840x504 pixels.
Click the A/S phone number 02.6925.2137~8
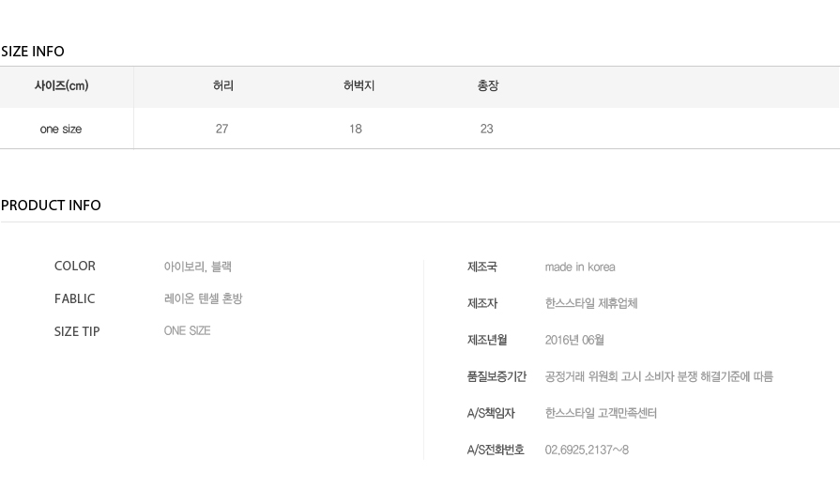coord(587,450)
